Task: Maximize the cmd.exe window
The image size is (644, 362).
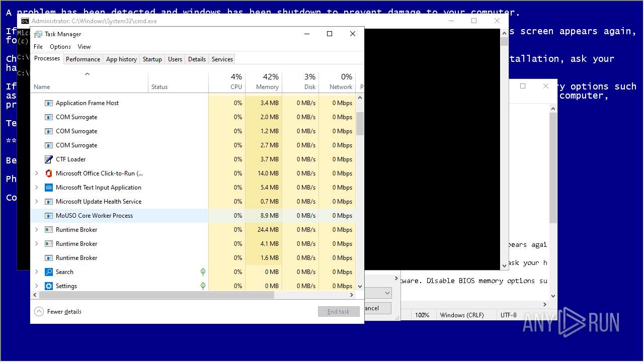Action: coord(473,21)
